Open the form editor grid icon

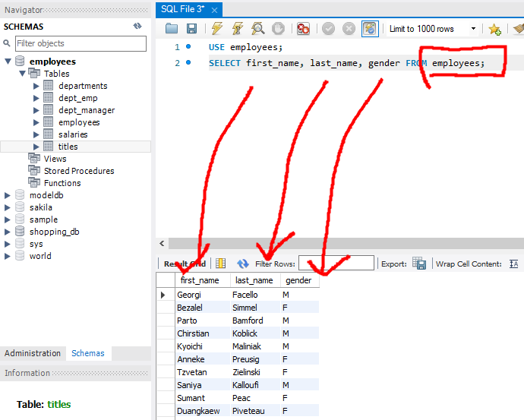pos(220,264)
